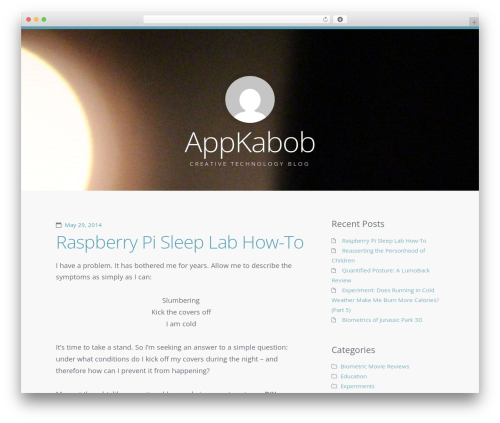Screen dimensions: 500x423
Task: Click document icon beside Raspberry Pi Sleep Lab recent post
Action: [334, 241]
